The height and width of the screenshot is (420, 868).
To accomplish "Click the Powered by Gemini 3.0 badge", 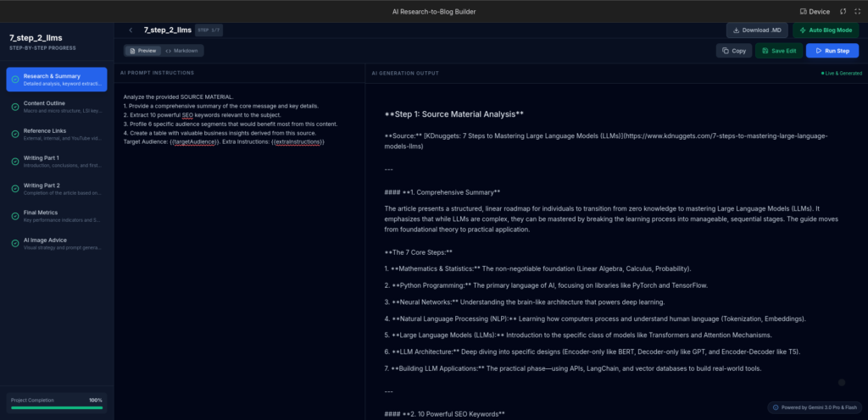I will click(x=814, y=407).
